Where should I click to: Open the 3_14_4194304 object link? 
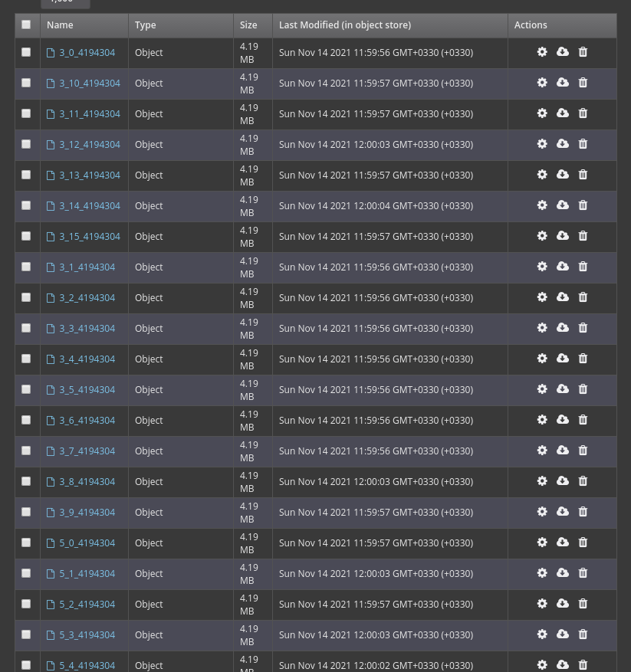90,206
